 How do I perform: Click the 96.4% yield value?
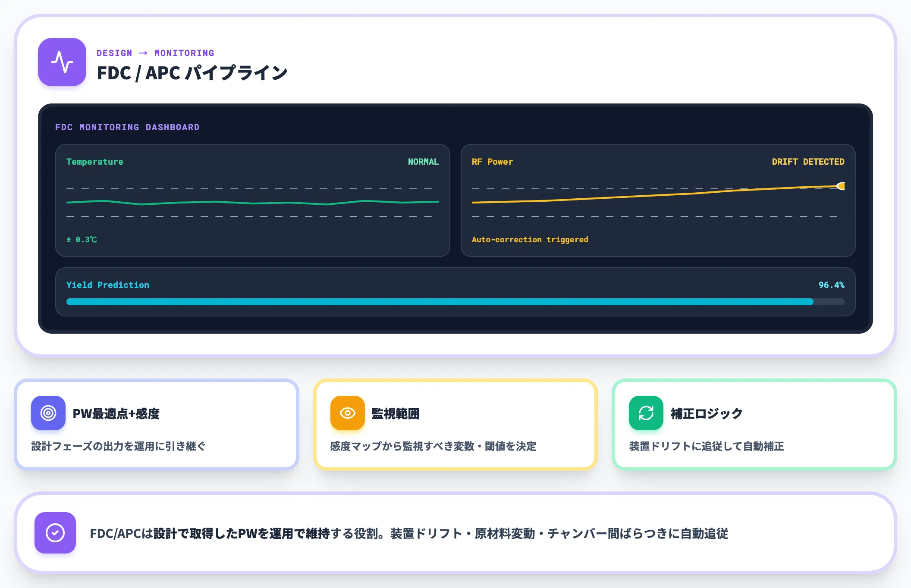[831, 285]
